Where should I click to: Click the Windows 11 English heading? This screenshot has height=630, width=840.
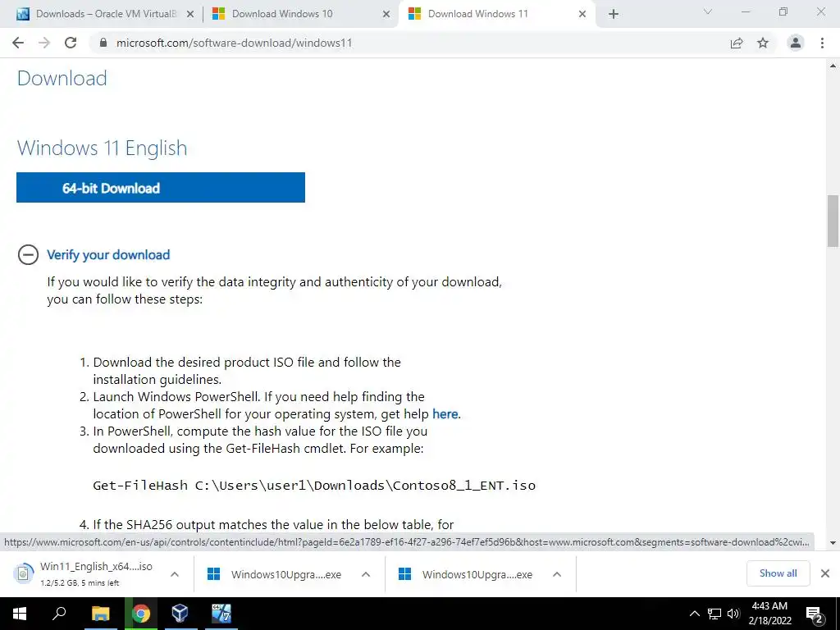click(103, 148)
